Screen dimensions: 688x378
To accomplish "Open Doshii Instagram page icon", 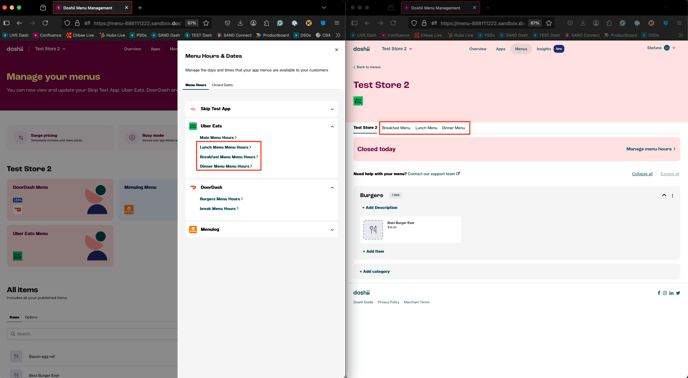I will pyautogui.click(x=665, y=293).
